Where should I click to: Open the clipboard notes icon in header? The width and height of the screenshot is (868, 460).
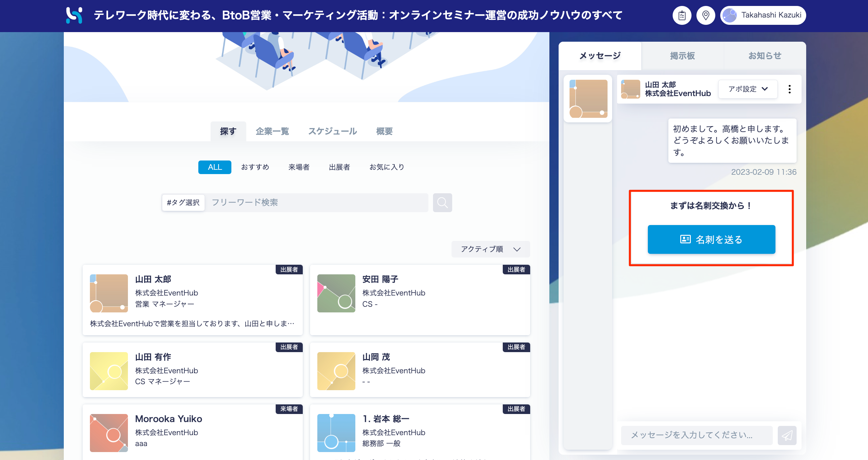coord(682,15)
